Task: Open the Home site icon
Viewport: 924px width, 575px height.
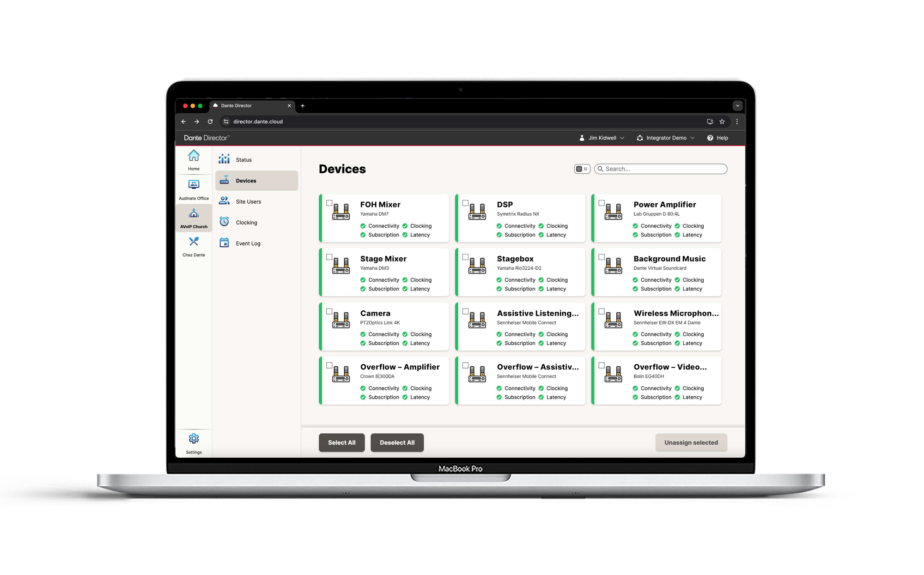Action: (194, 156)
